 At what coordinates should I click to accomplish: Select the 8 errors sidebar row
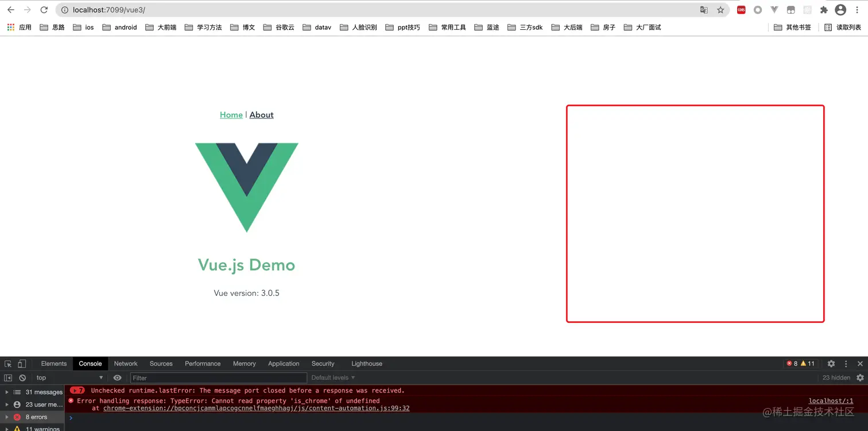point(32,417)
